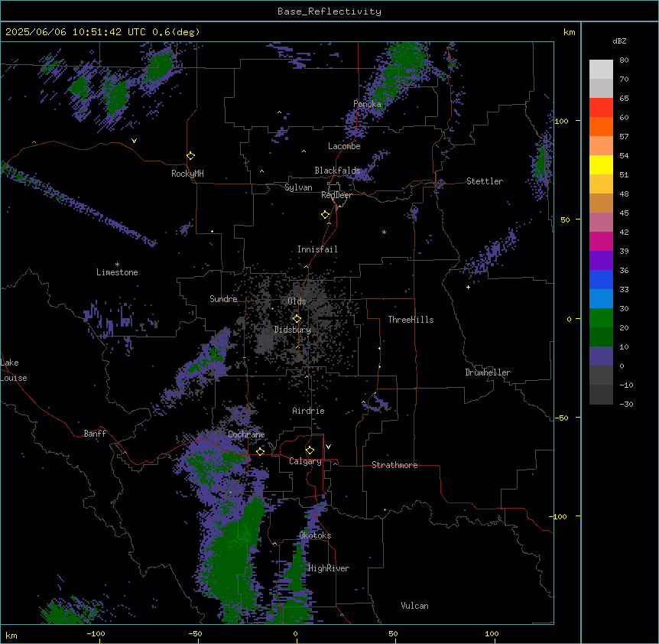Click the Okotoks label
The width and height of the screenshot is (659, 644).
[315, 535]
